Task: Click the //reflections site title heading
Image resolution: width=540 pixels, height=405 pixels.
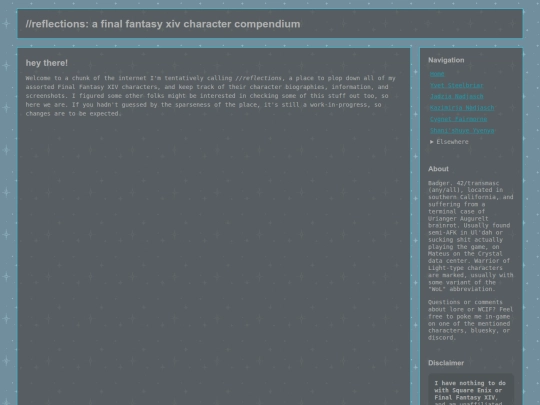Action: (x=163, y=24)
